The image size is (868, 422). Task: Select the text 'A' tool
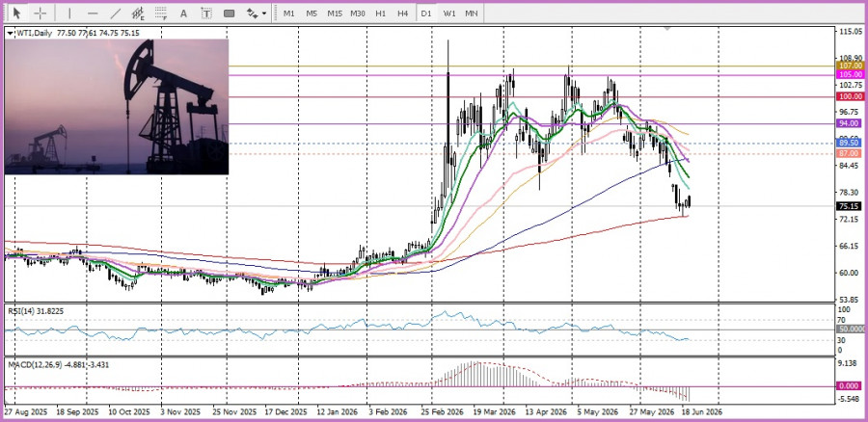pyautogui.click(x=184, y=13)
